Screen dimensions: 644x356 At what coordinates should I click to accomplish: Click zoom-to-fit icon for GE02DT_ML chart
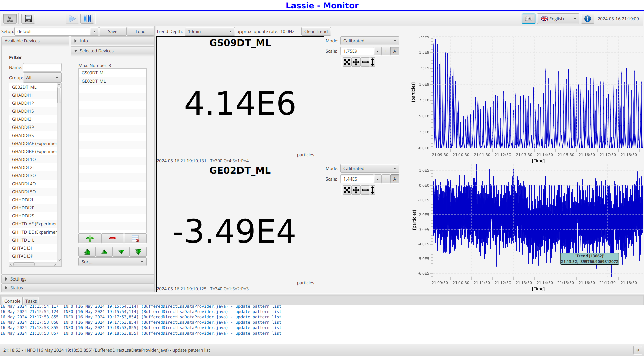click(347, 190)
